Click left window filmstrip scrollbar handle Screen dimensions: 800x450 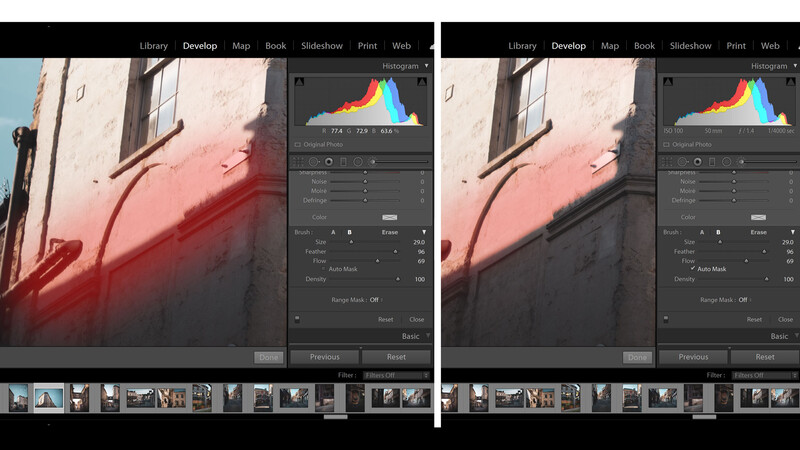point(336,417)
